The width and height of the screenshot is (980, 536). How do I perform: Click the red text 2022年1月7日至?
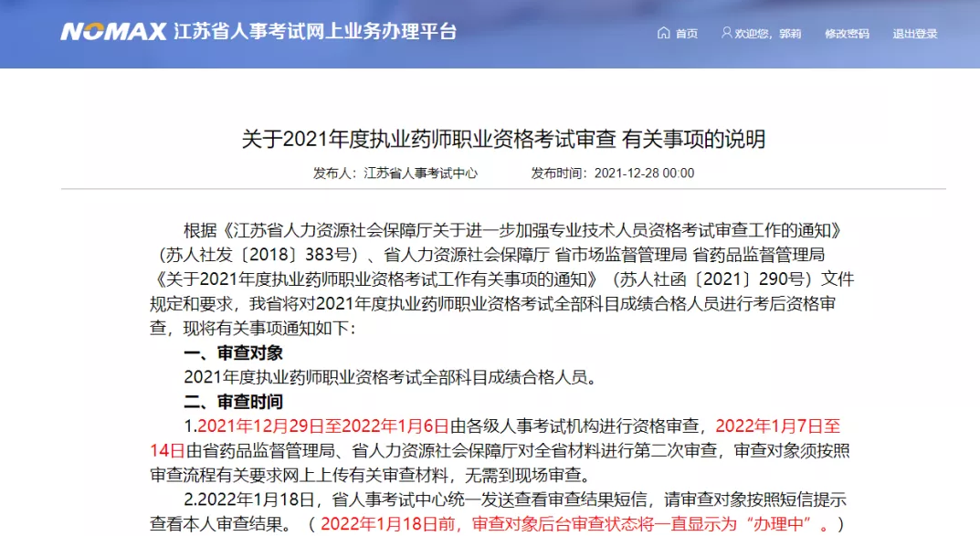(x=777, y=426)
